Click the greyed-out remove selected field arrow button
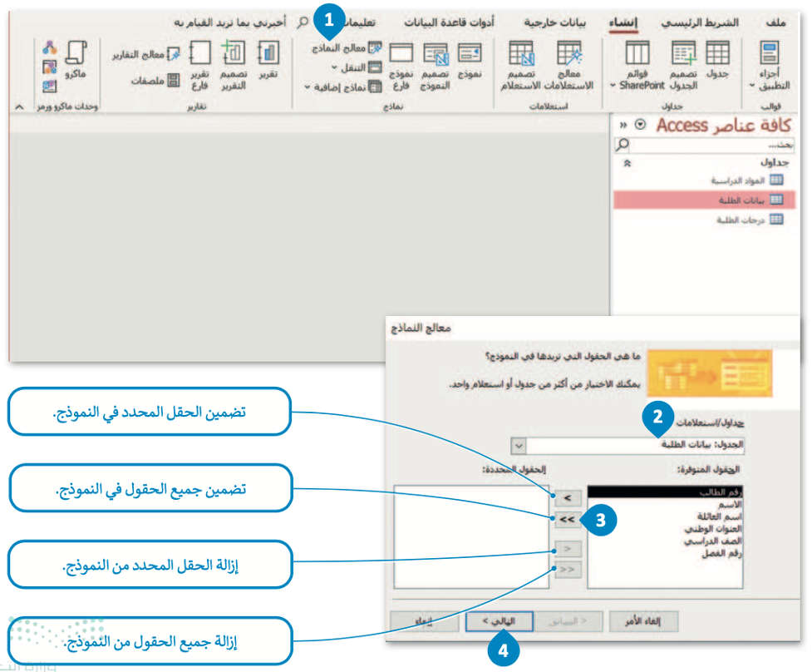 (568, 548)
